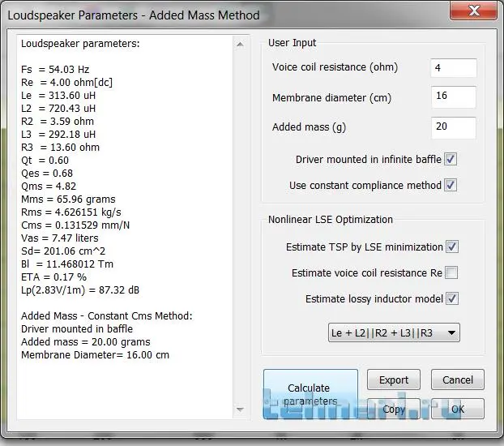Click the OK button
This screenshot has width=504, height=446.
coord(458,409)
